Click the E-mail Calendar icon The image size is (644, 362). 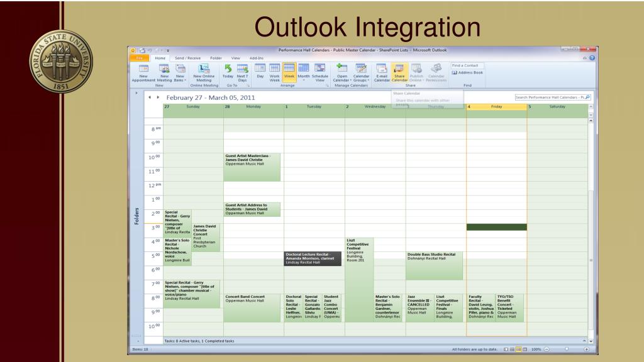382,73
